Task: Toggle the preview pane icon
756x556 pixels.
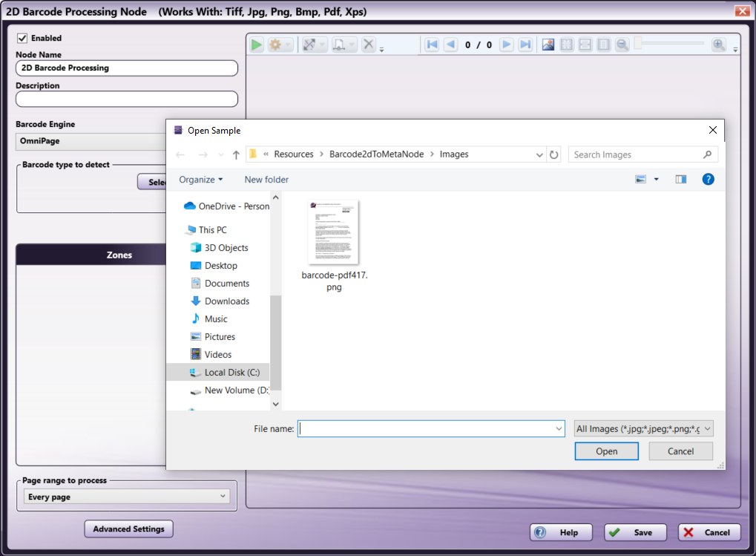Action: point(681,180)
